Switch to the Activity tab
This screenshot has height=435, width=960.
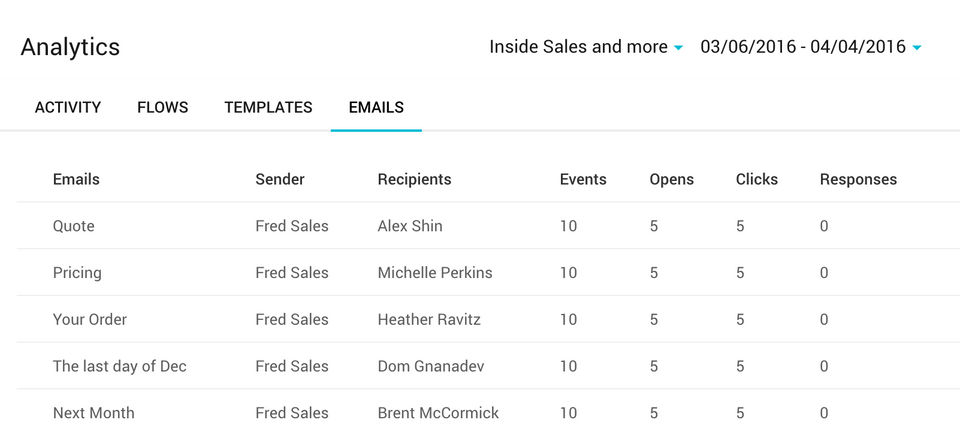click(68, 107)
